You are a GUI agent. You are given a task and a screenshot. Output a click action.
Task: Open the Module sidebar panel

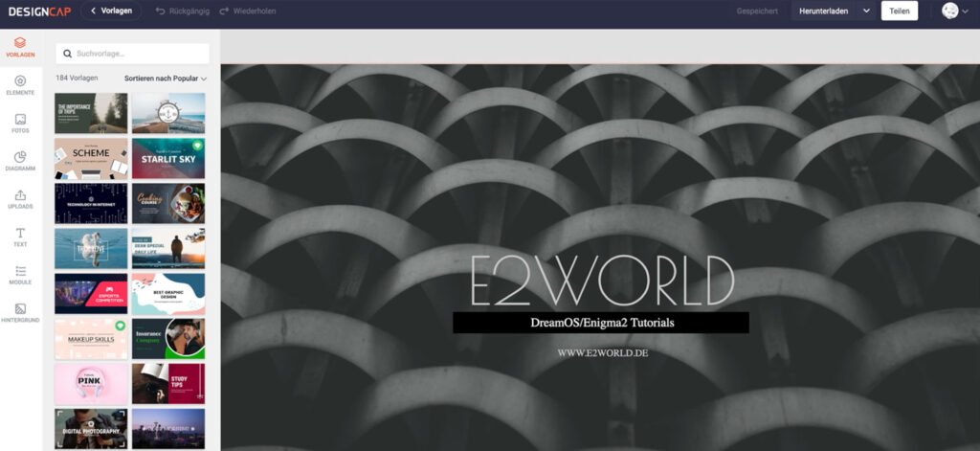(20, 275)
